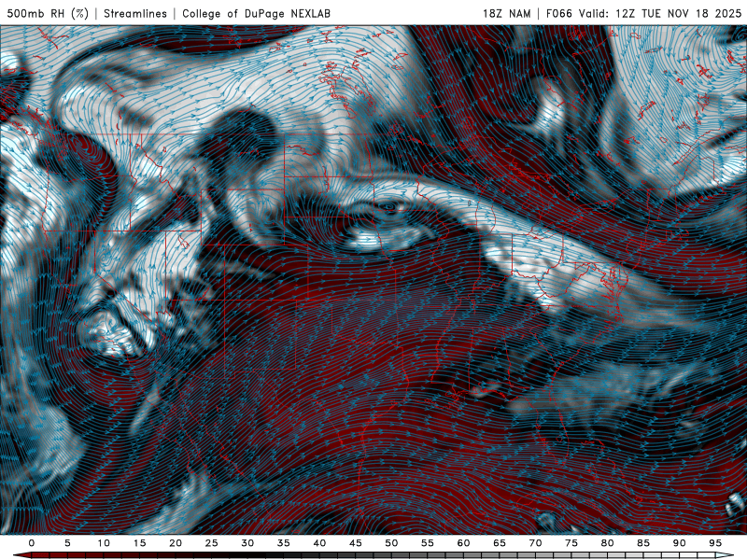This screenshot has height=560, width=747.
Task: Select the "Streamlines" label in header
Action: (135, 13)
